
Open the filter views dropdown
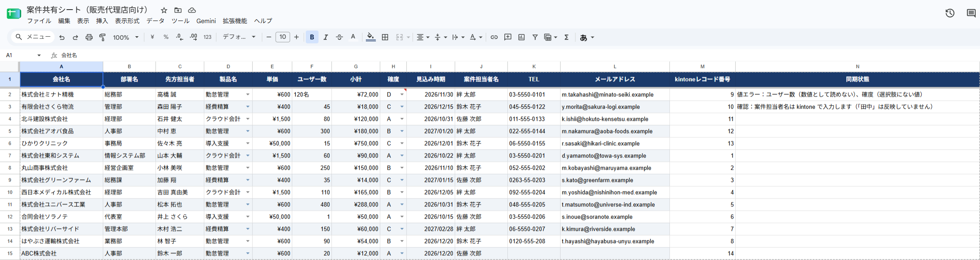pos(551,38)
